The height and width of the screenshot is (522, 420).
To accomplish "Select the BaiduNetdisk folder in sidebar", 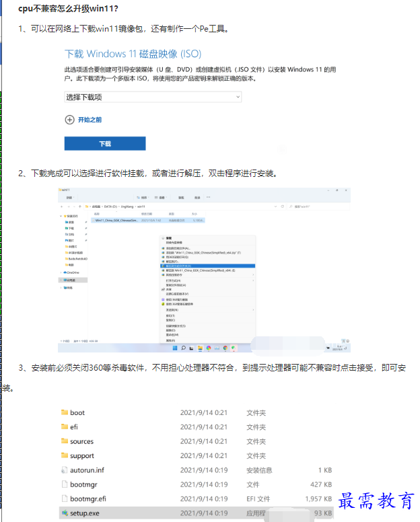I will click(76, 259).
